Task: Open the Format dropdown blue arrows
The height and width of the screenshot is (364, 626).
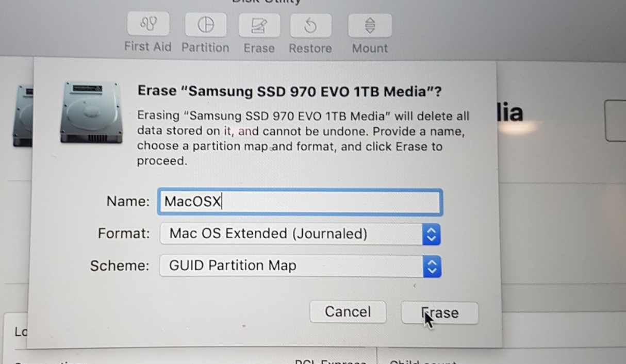Action: click(432, 235)
